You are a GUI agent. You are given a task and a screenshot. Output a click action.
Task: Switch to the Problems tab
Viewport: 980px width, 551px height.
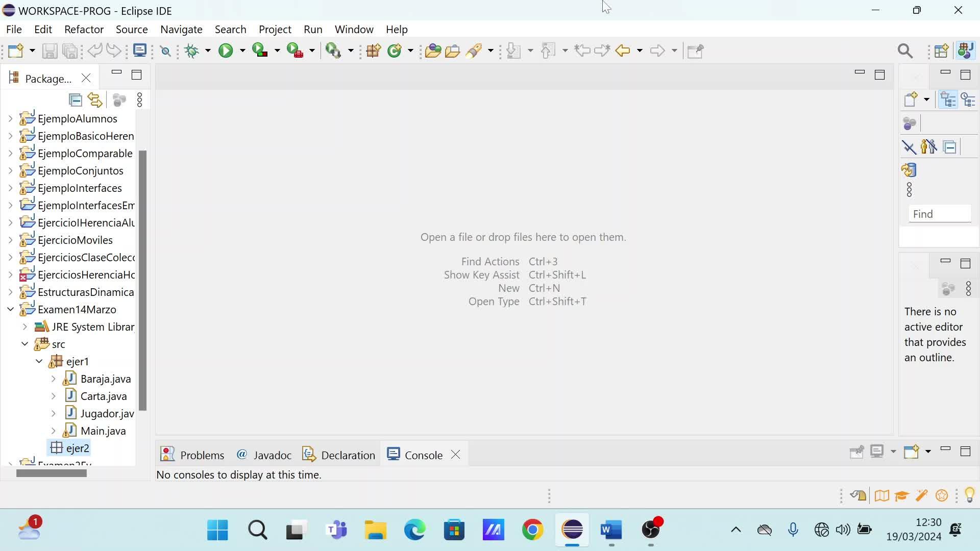click(x=193, y=455)
